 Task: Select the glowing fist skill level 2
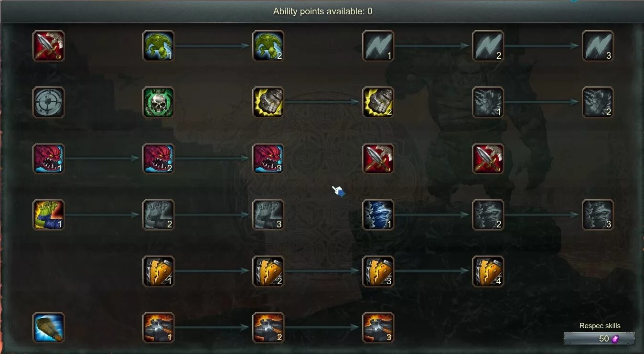(378, 102)
